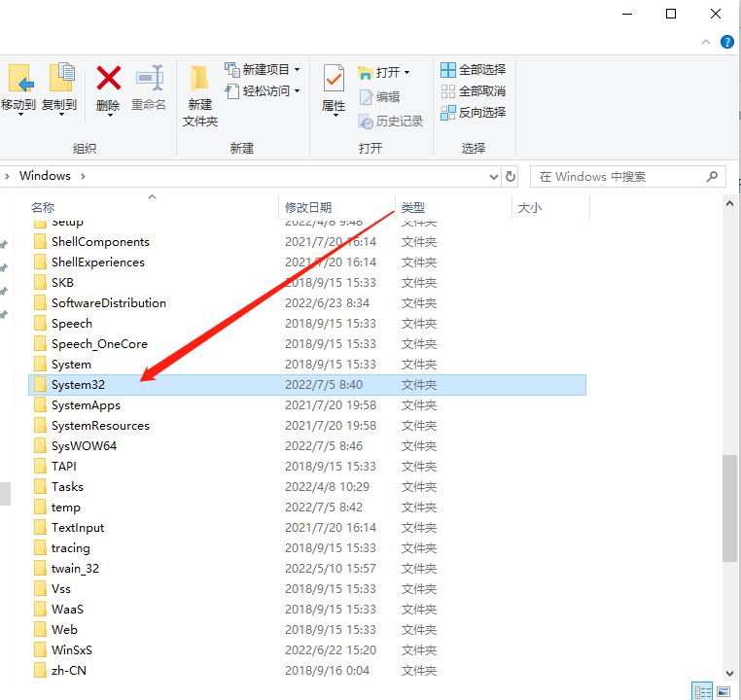
Task: Switch to large icons view at bottom right
Action: (x=723, y=692)
